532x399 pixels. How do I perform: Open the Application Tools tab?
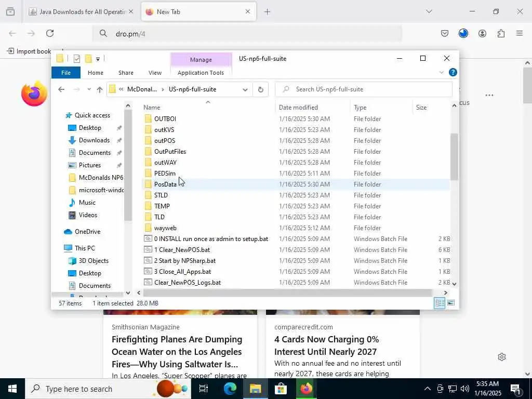coord(201,73)
